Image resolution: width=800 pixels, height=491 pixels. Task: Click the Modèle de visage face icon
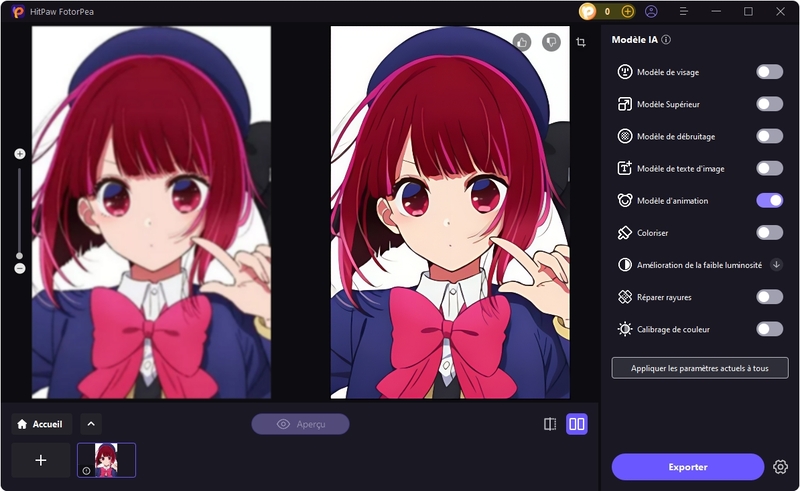click(624, 72)
